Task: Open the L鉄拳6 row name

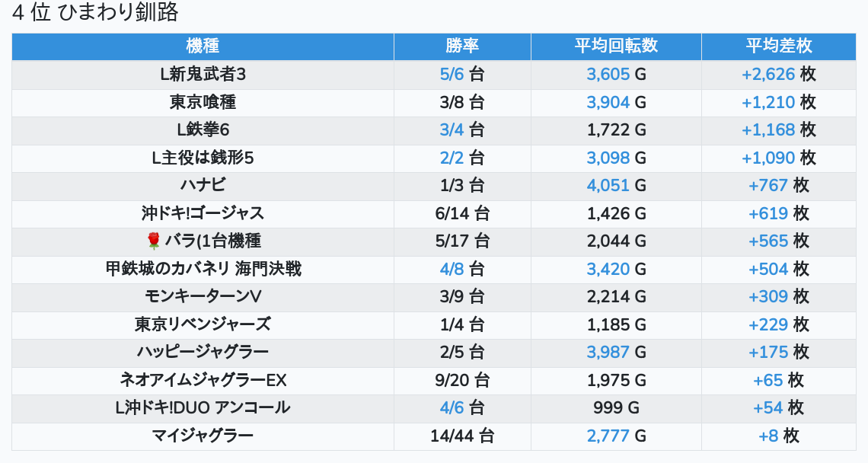Action: pyautogui.click(x=203, y=130)
